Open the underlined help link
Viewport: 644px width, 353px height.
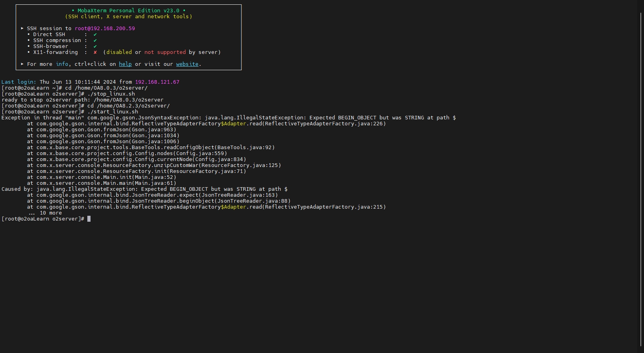click(125, 64)
